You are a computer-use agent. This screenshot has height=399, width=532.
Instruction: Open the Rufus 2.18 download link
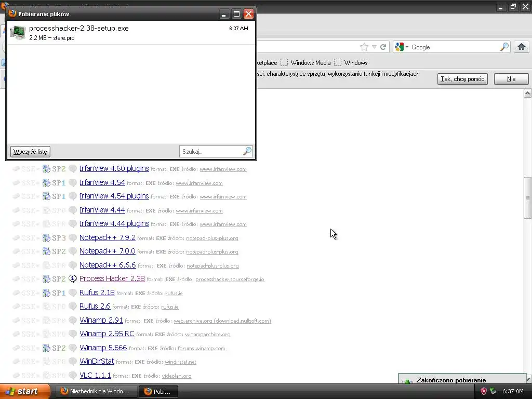click(97, 292)
